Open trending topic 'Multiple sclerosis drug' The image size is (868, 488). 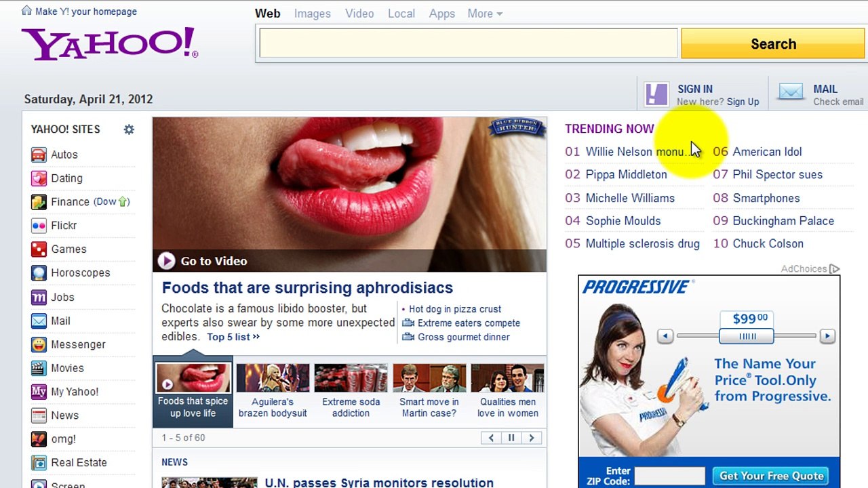tap(643, 244)
